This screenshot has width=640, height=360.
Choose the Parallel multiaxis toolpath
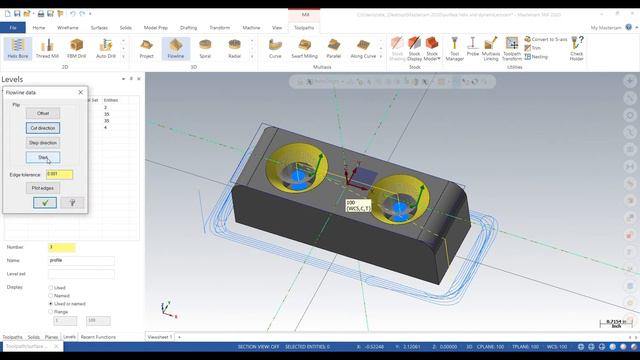333,49
